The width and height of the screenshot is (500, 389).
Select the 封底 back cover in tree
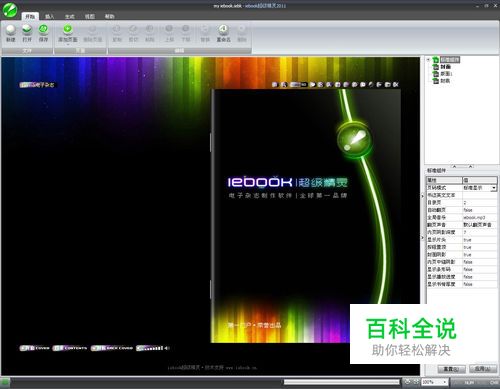(445, 81)
